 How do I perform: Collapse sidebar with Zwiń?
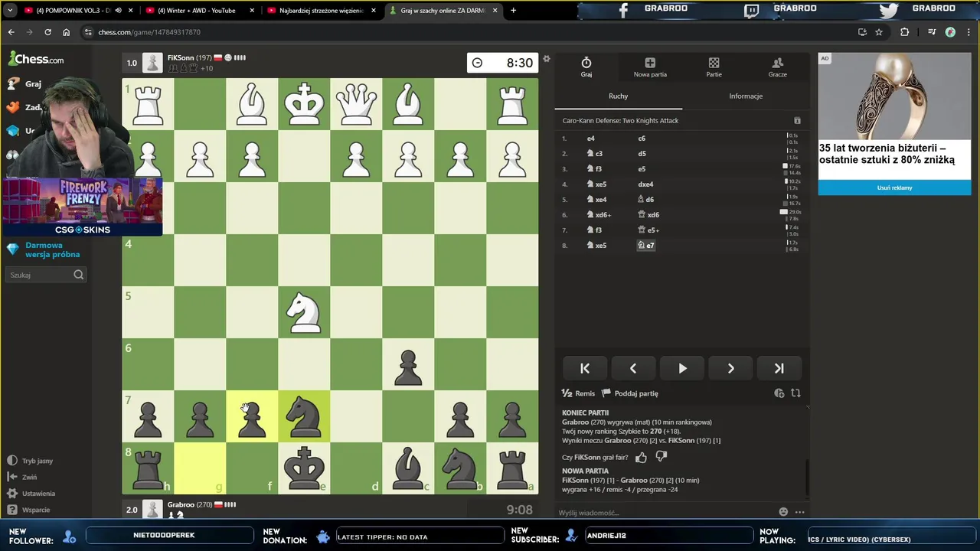coord(22,477)
